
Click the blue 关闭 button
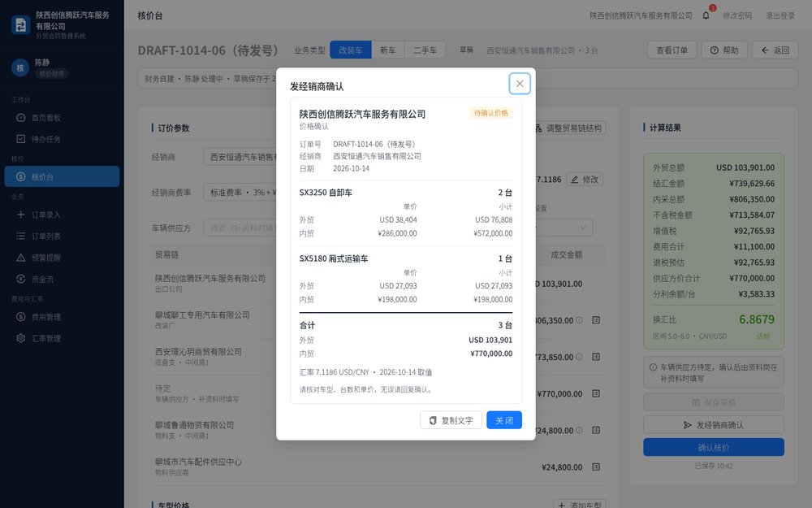(504, 420)
